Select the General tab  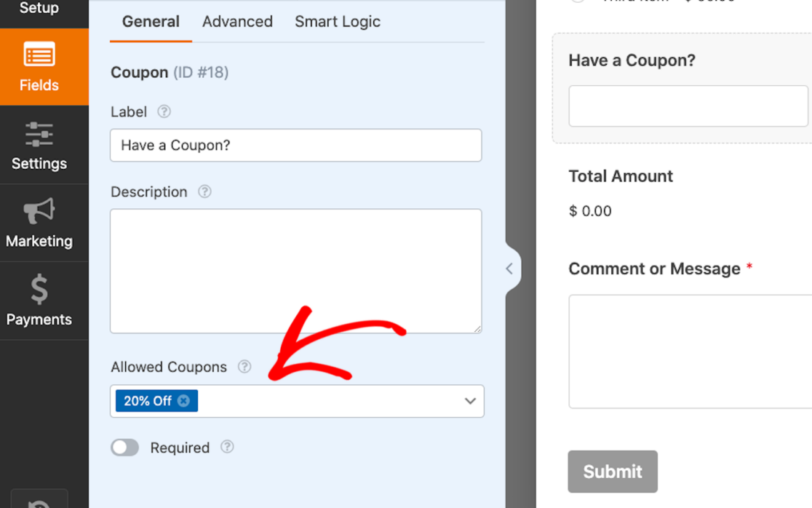151,22
